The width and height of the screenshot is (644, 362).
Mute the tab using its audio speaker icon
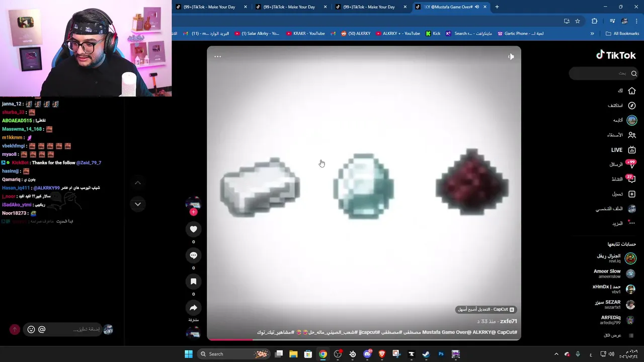(477, 7)
